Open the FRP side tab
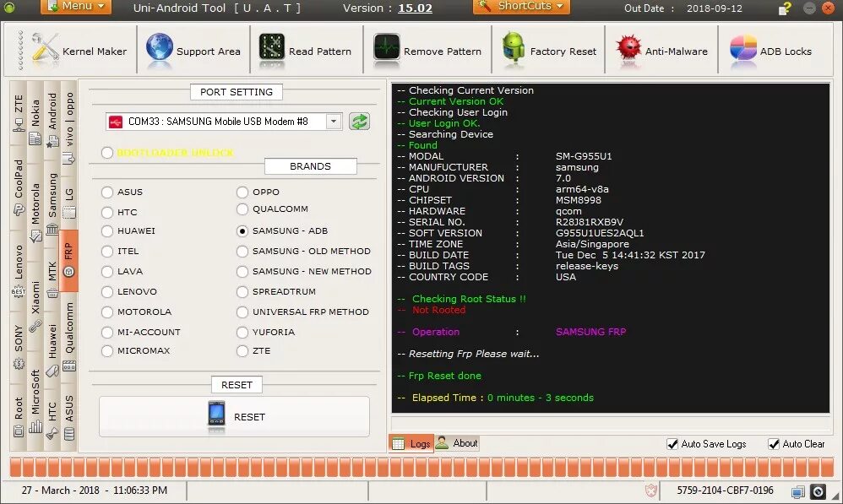 (x=68, y=261)
